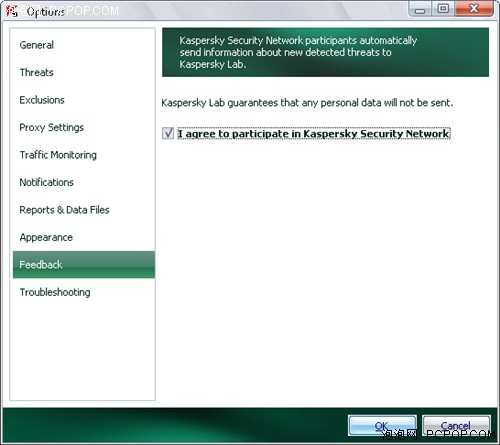Go to Exclusions settings

click(42, 100)
